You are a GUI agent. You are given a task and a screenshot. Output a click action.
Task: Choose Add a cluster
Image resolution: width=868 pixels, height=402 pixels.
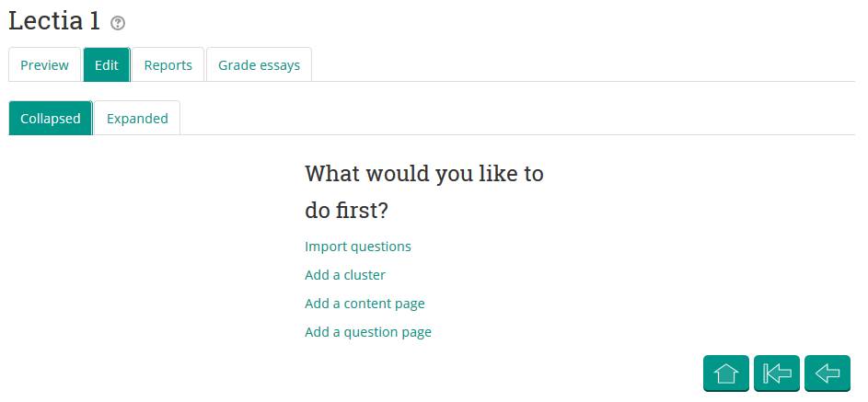click(x=345, y=275)
